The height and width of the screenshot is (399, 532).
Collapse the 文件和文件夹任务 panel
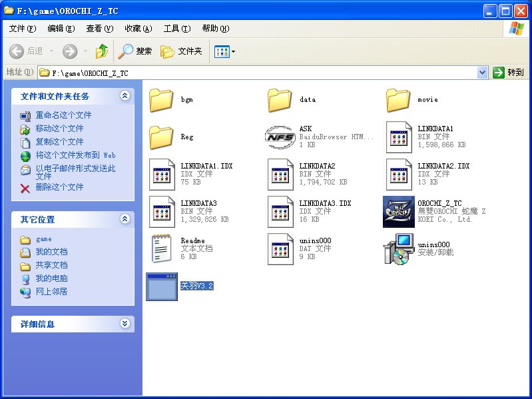tap(125, 96)
